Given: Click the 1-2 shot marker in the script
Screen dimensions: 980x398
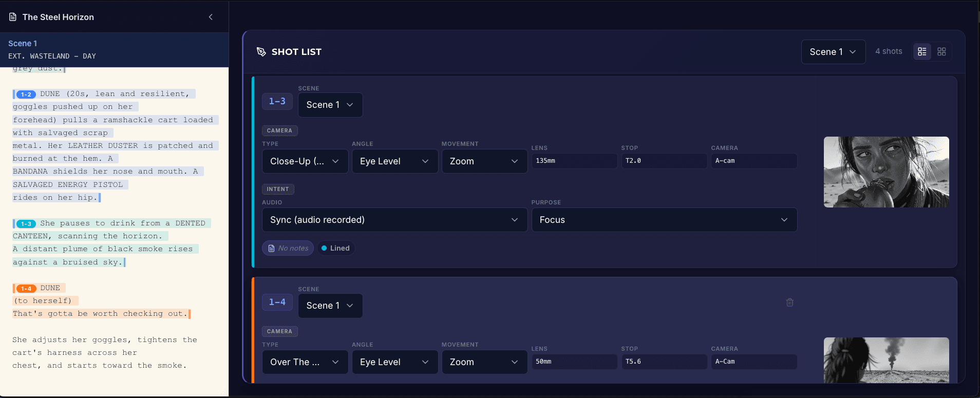Looking at the screenshot, I should coord(26,94).
